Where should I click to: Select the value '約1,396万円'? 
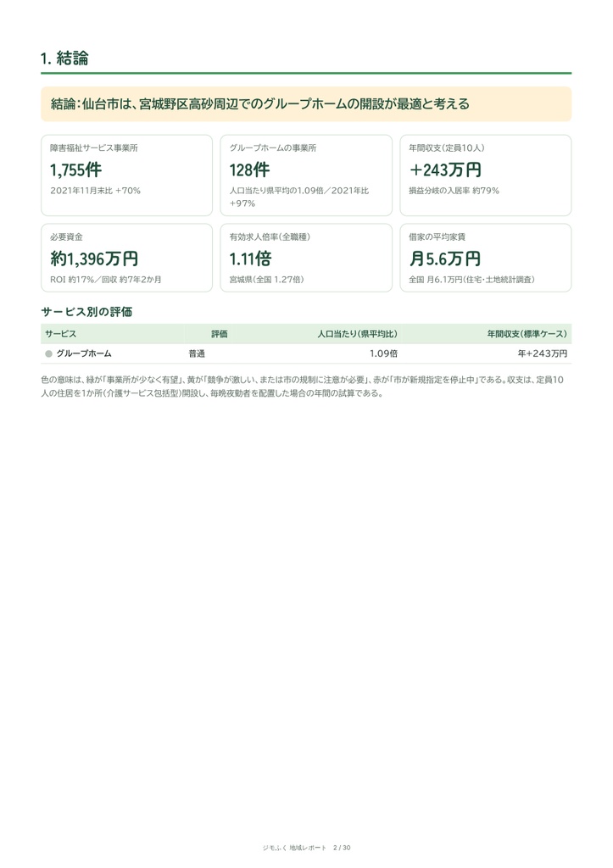coord(94,259)
